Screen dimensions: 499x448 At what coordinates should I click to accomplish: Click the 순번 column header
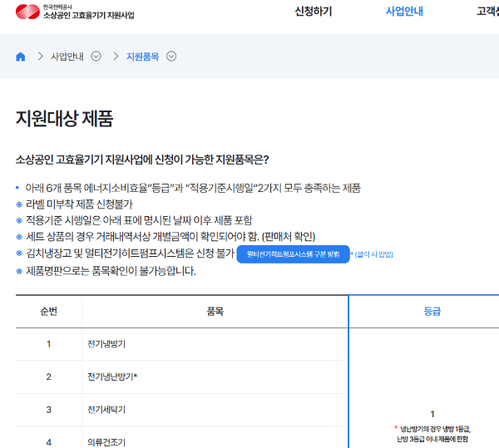pos(49,311)
